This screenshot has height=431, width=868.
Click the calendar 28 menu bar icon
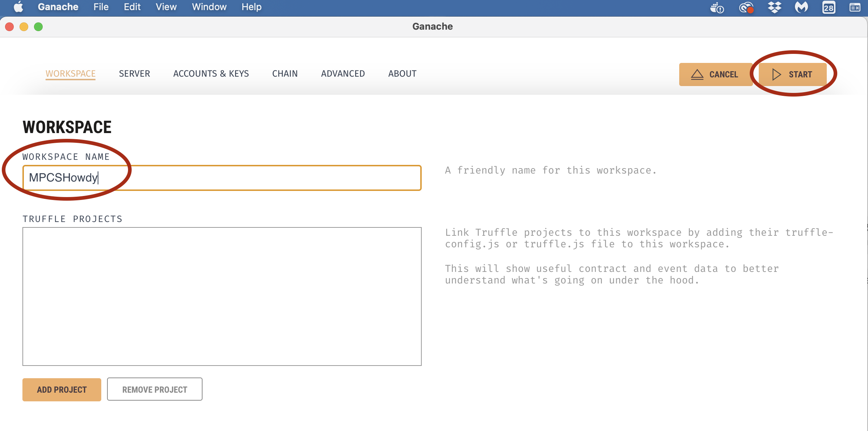coord(829,7)
